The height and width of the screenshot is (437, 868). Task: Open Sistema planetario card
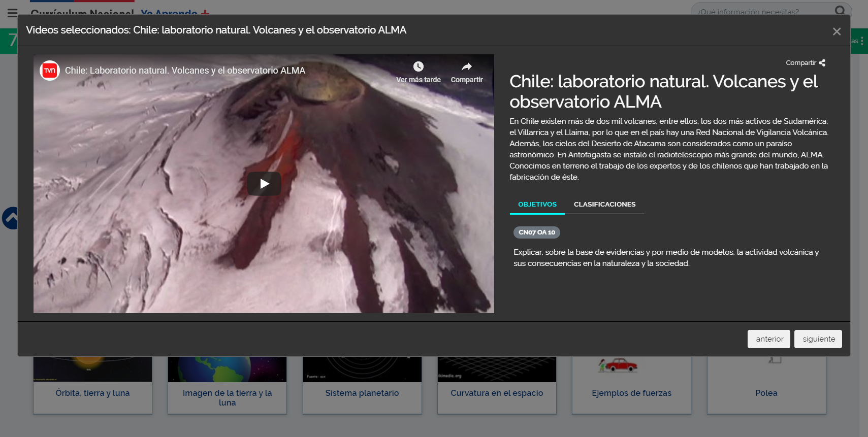pos(362,385)
